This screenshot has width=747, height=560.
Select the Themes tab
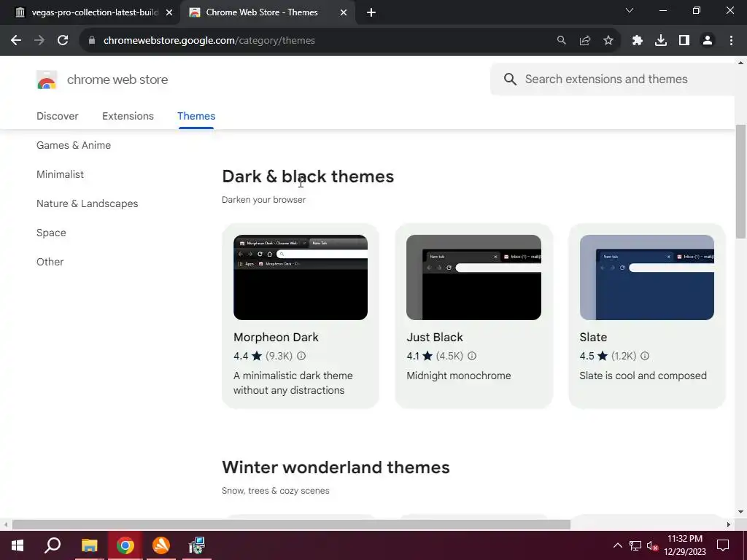click(x=196, y=116)
